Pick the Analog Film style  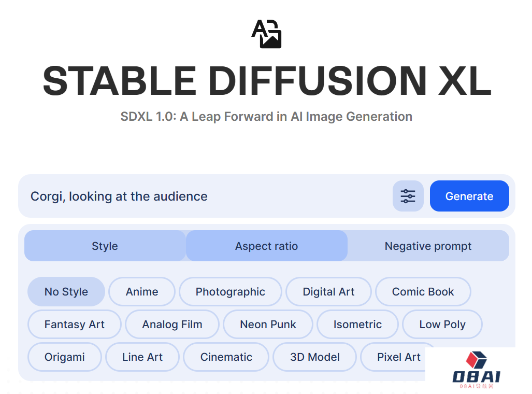pyautogui.click(x=172, y=325)
